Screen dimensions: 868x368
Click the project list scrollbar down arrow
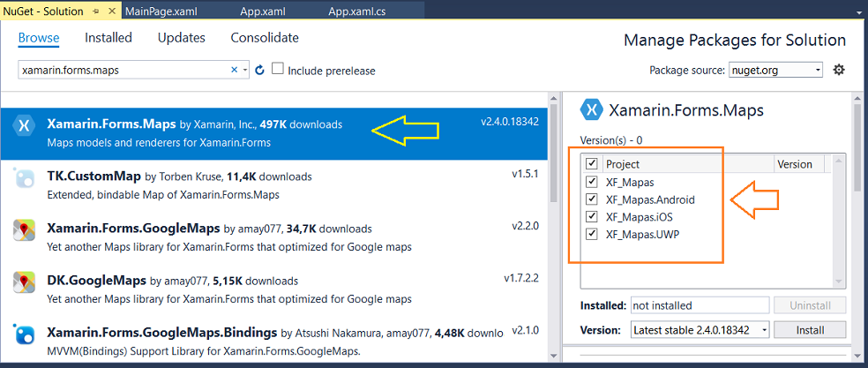(838, 282)
